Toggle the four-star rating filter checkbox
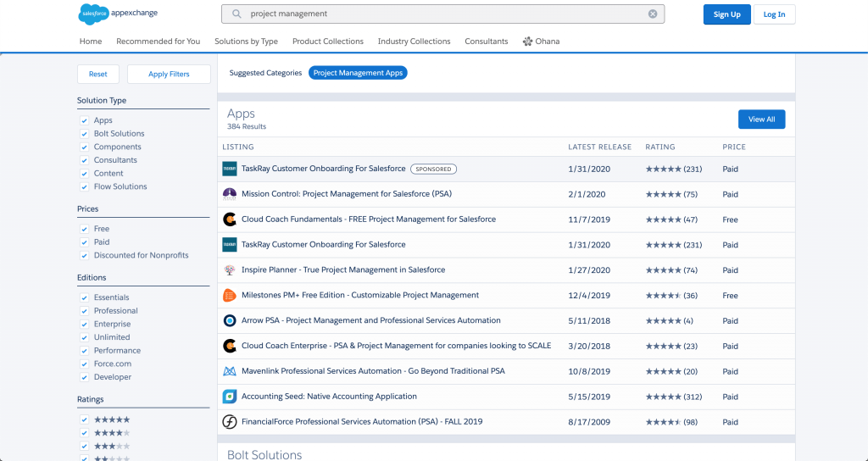This screenshot has width=868, height=461. (84, 433)
